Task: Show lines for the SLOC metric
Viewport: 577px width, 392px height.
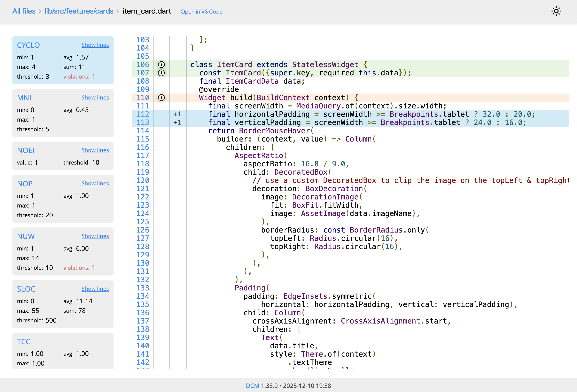Action: 95,289
